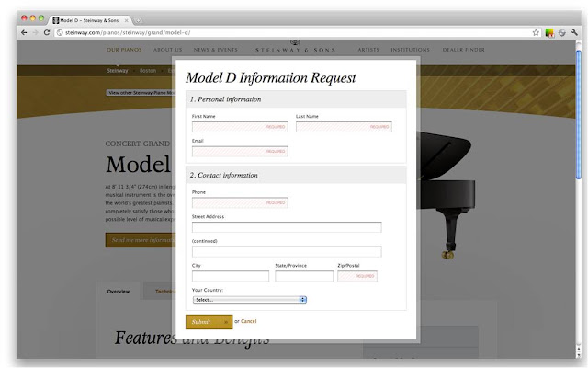The image size is (588, 368).
Task: Click the Email input field
Action: (x=240, y=151)
